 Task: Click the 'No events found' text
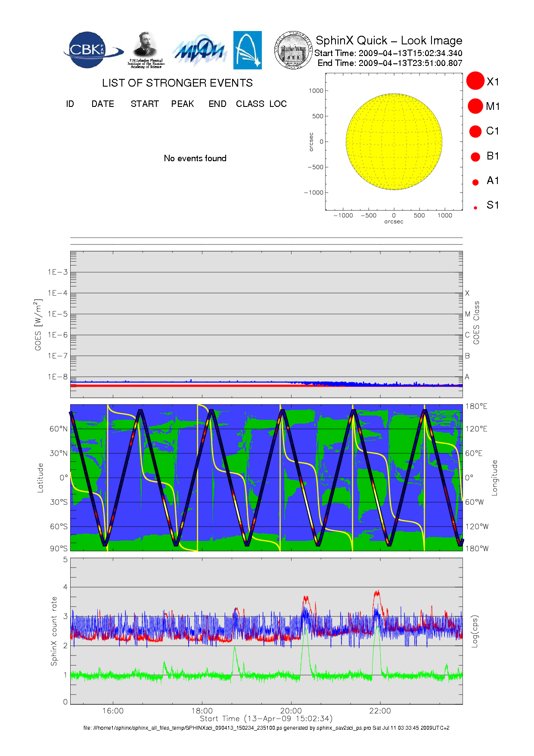coord(195,158)
